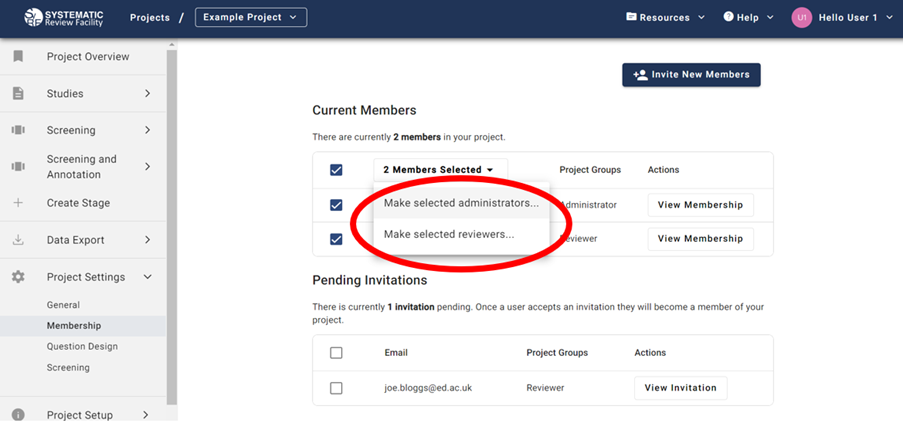Open the Example Project dropdown
The image size is (903, 423).
[251, 18]
